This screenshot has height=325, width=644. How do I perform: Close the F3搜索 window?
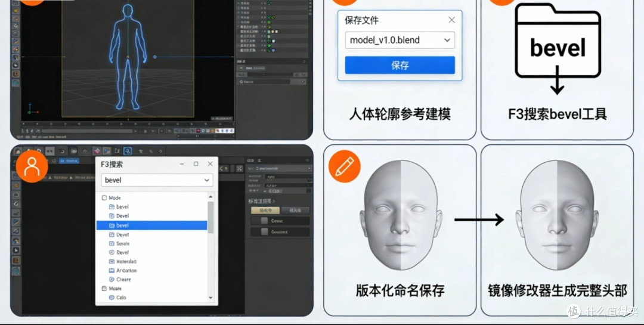pos(210,164)
